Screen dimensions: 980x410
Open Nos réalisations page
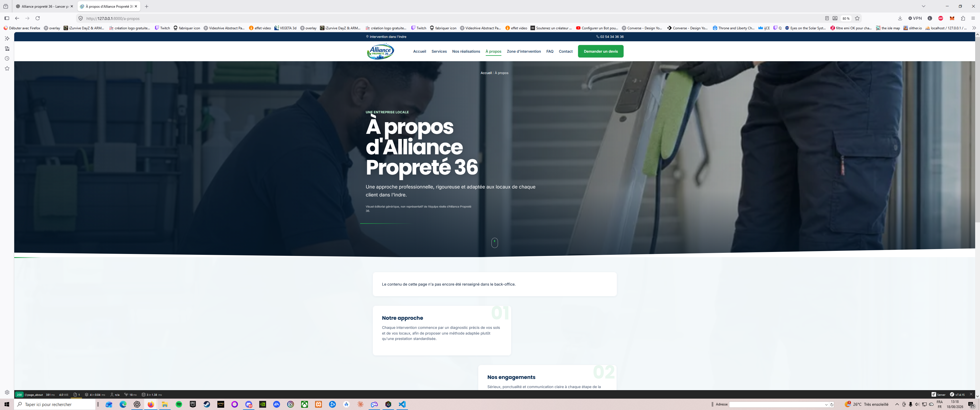tap(466, 51)
